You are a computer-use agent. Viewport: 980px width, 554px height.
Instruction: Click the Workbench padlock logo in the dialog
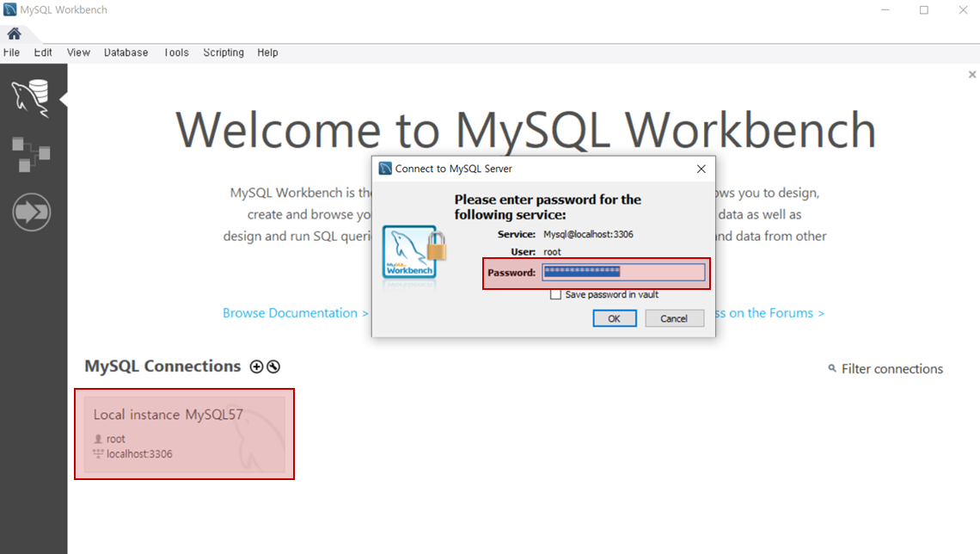pyautogui.click(x=414, y=253)
